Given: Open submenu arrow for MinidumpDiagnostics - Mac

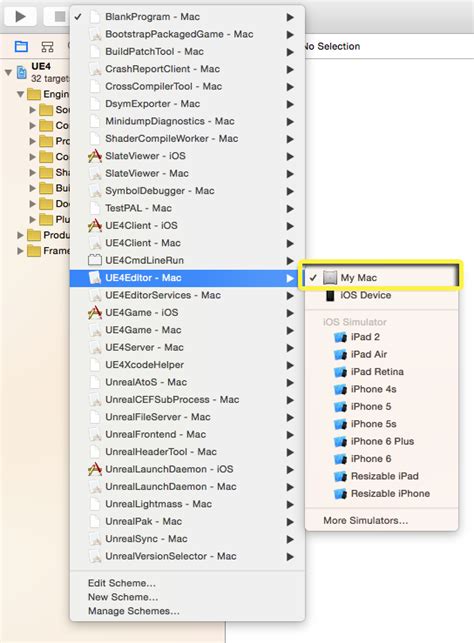Looking at the screenshot, I should tap(290, 121).
